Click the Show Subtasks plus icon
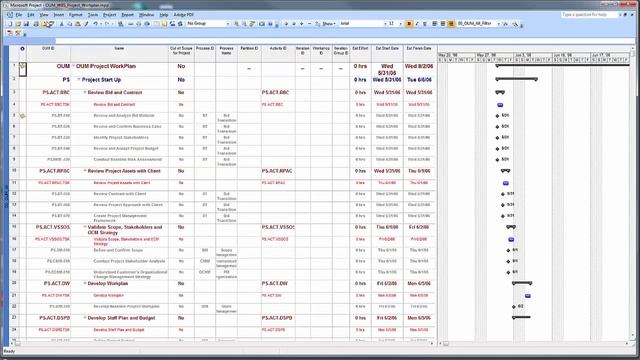640x360 pixels. pyautogui.click(x=302, y=24)
